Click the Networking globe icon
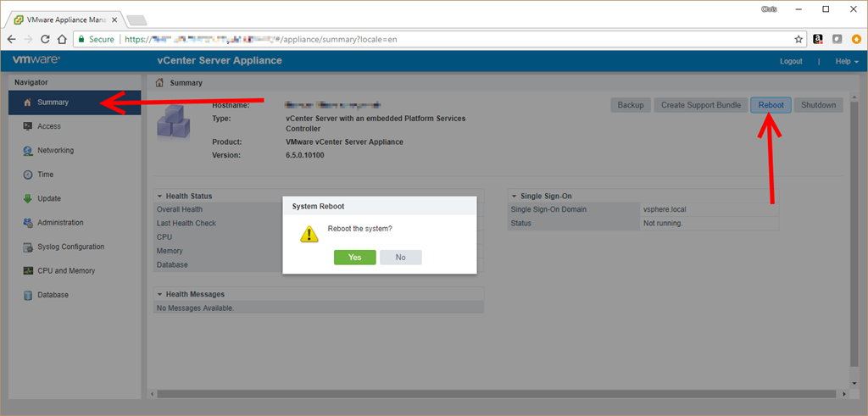 pos(28,151)
